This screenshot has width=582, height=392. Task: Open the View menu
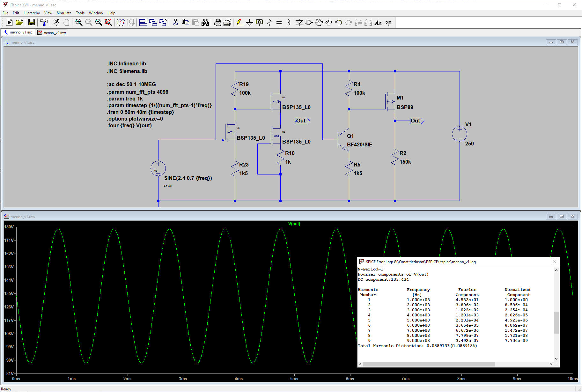(x=48, y=13)
